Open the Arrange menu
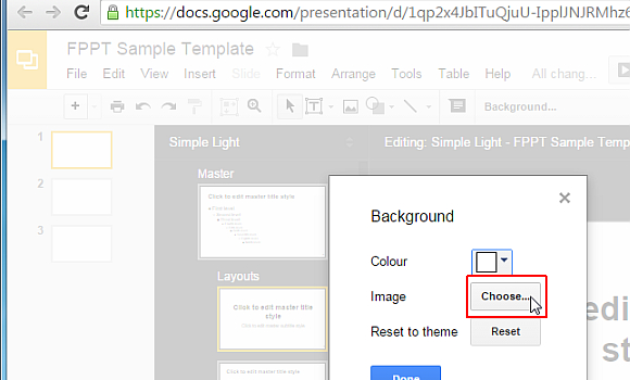630x380 pixels. tap(353, 74)
